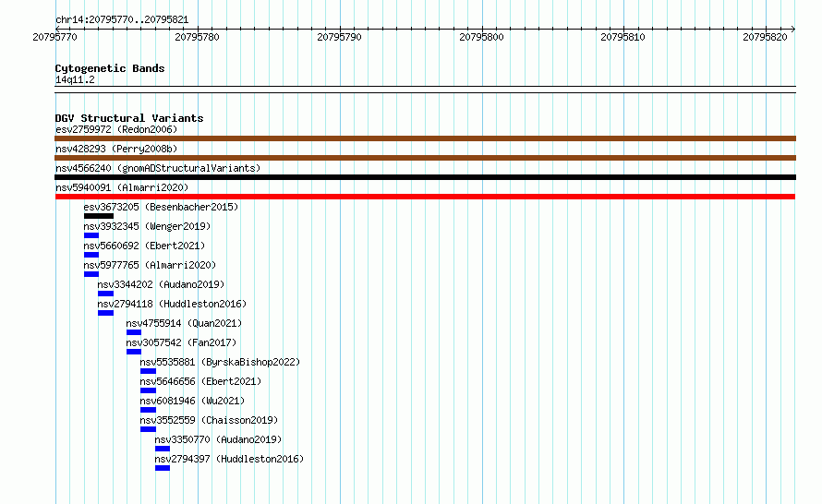Click ruler position 20795780

[197, 37]
